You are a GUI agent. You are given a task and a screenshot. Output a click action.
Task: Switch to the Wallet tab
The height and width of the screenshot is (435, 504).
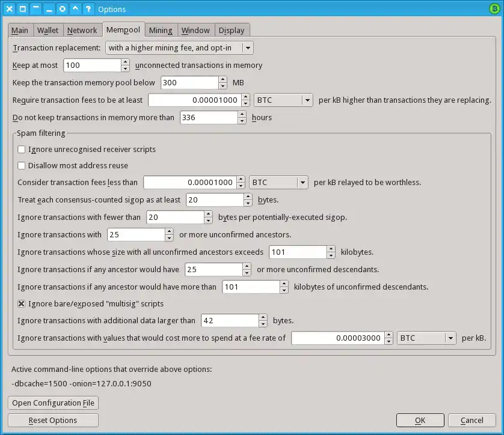point(48,30)
